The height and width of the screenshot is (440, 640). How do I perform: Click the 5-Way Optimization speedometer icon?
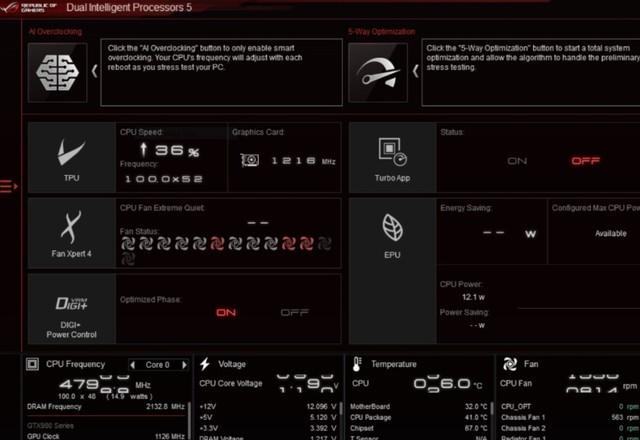[378, 73]
